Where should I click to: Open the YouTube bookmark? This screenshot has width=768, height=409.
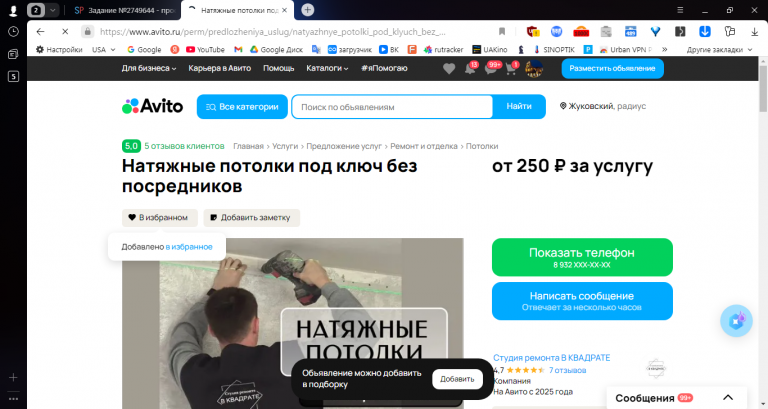click(205, 49)
